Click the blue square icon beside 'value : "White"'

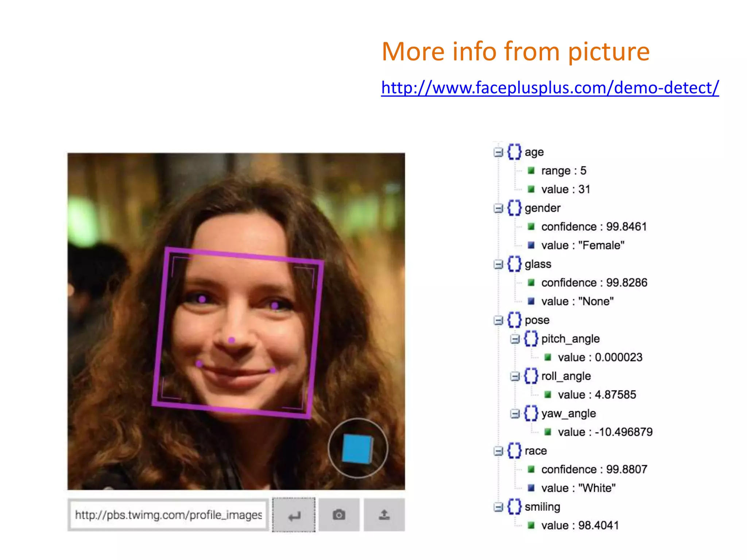tap(531, 488)
